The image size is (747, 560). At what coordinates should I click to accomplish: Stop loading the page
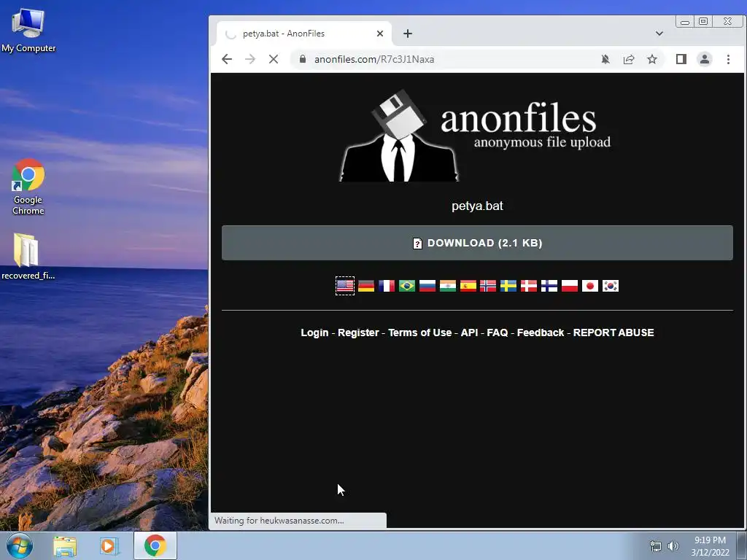tap(274, 59)
